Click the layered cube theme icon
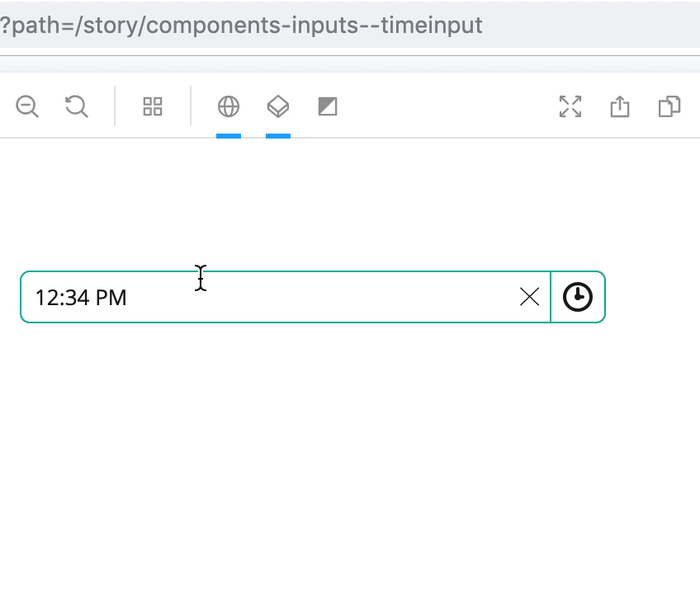The height and width of the screenshot is (612, 700). [x=278, y=106]
